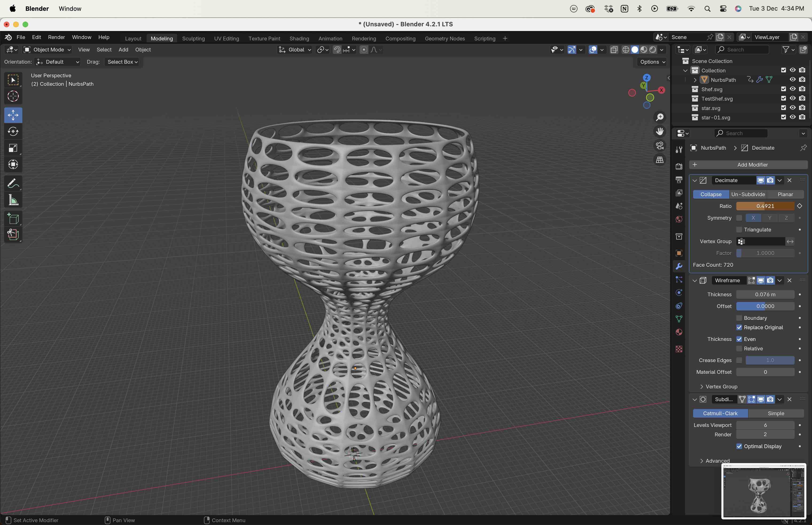Select the Annotate pencil tool
Image resolution: width=812 pixels, height=525 pixels.
13,184
